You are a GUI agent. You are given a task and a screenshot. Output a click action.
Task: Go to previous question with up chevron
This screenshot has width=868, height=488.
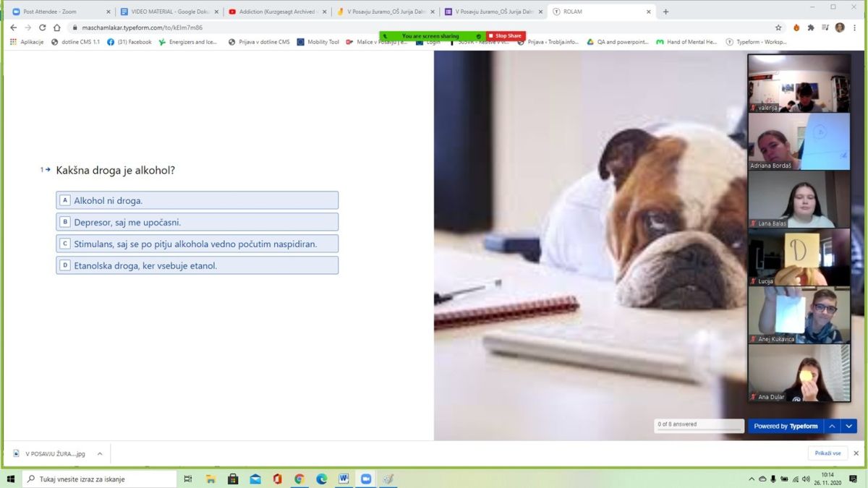832,426
